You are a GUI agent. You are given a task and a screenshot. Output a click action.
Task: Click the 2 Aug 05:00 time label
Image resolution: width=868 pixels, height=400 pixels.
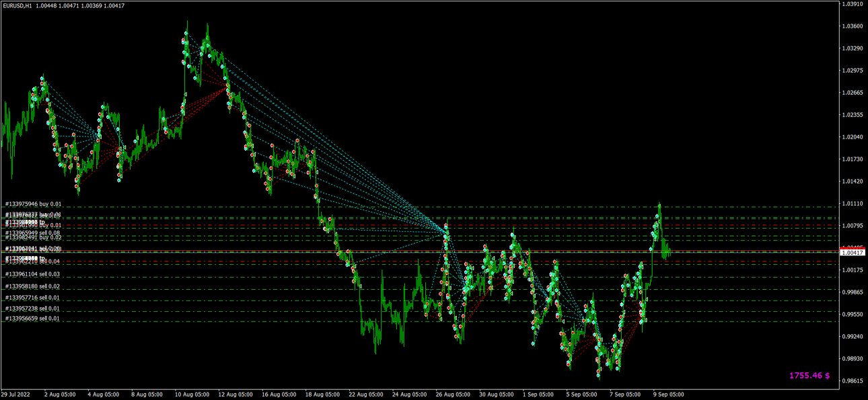pos(59,395)
